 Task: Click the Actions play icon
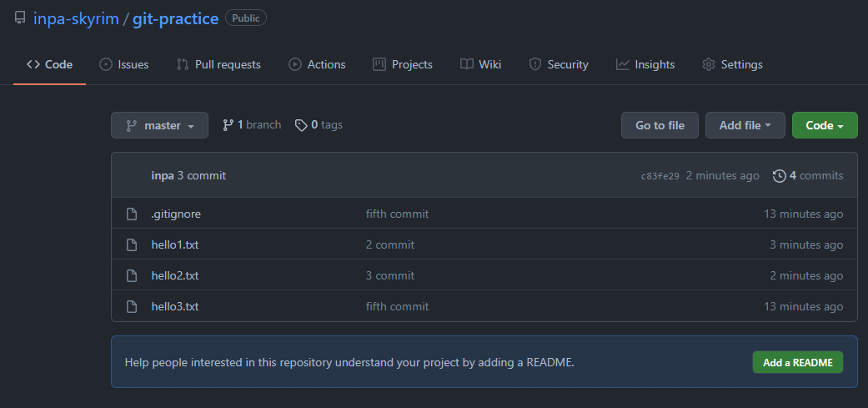tap(295, 65)
